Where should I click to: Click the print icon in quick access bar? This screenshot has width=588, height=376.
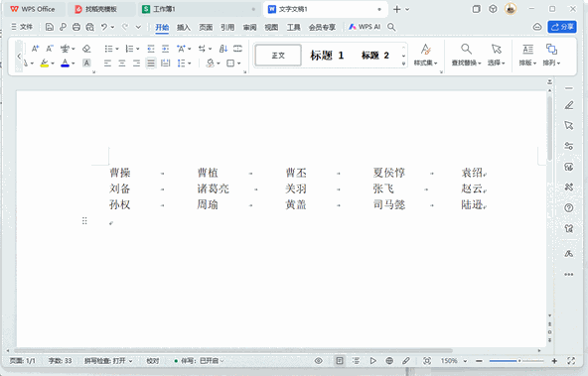(x=76, y=27)
